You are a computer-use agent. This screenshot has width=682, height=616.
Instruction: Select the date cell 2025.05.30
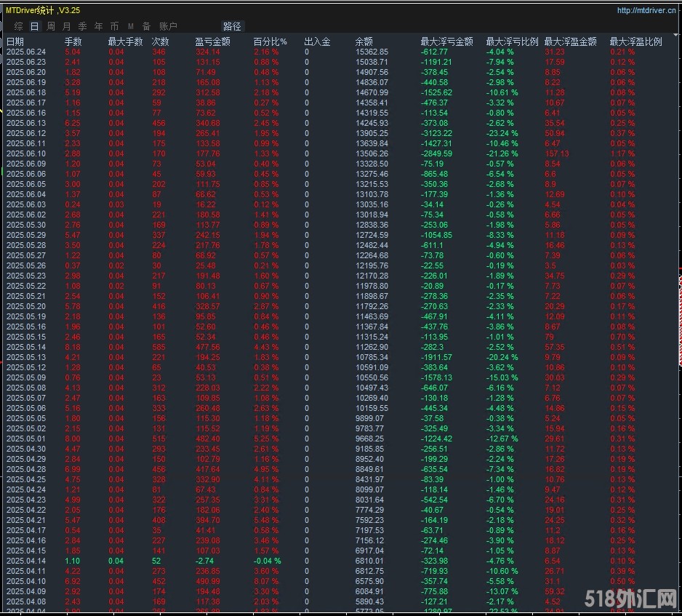pyautogui.click(x=26, y=225)
